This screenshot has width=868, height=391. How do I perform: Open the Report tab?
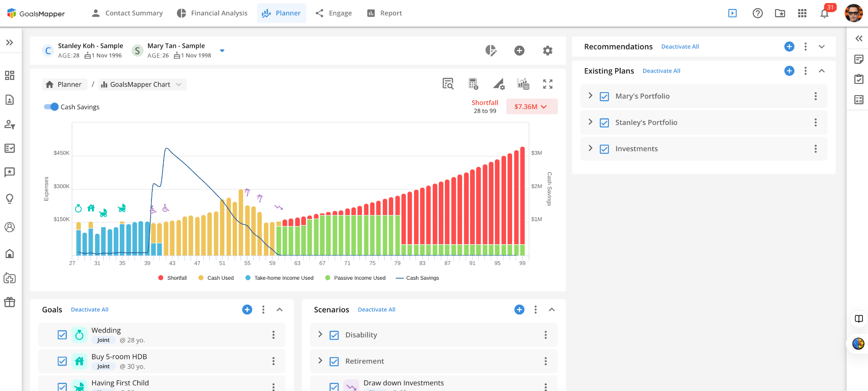pos(385,13)
